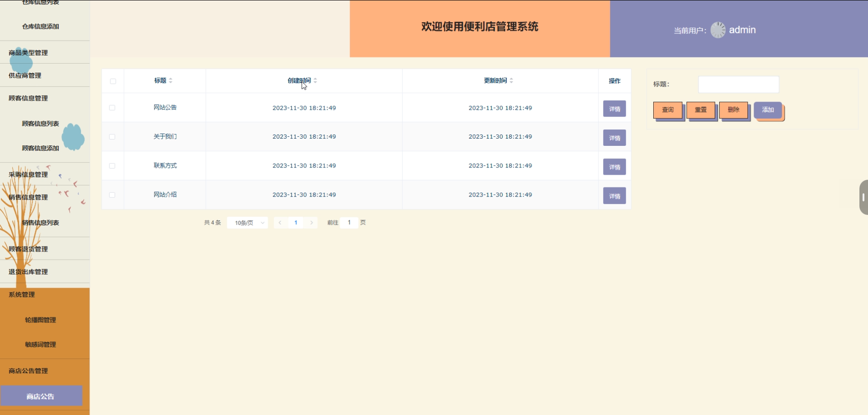Click the admin username in the header
The image size is (868, 415).
[742, 30]
